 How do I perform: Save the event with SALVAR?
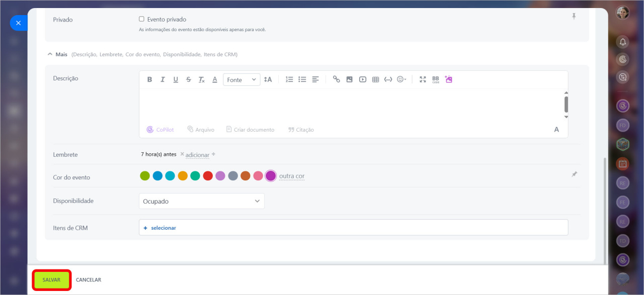point(52,280)
